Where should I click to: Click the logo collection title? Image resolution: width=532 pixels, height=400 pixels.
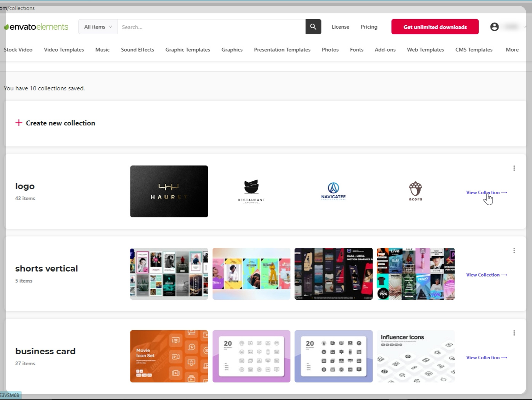coord(25,186)
